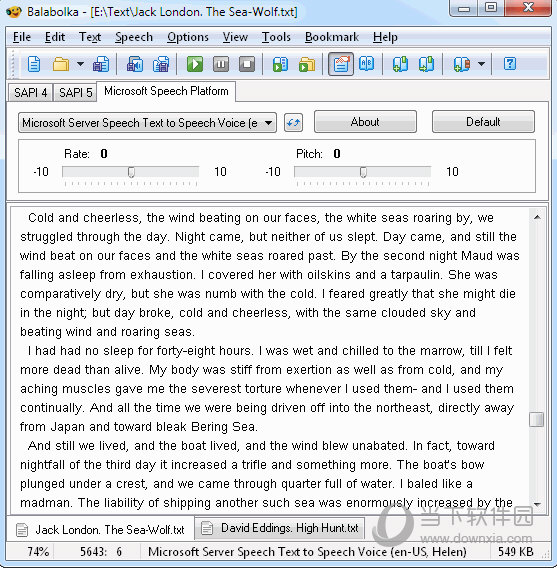557x568 pixels.
Task: Expand the Microsoft Server Speech voice dropdown
Action: point(268,123)
